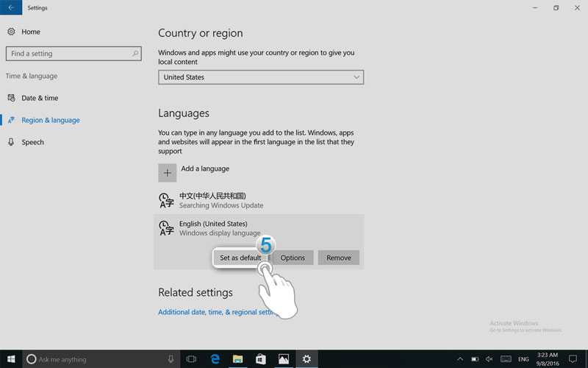
Task: Click the Cortana microphone icon
Action: (171, 359)
